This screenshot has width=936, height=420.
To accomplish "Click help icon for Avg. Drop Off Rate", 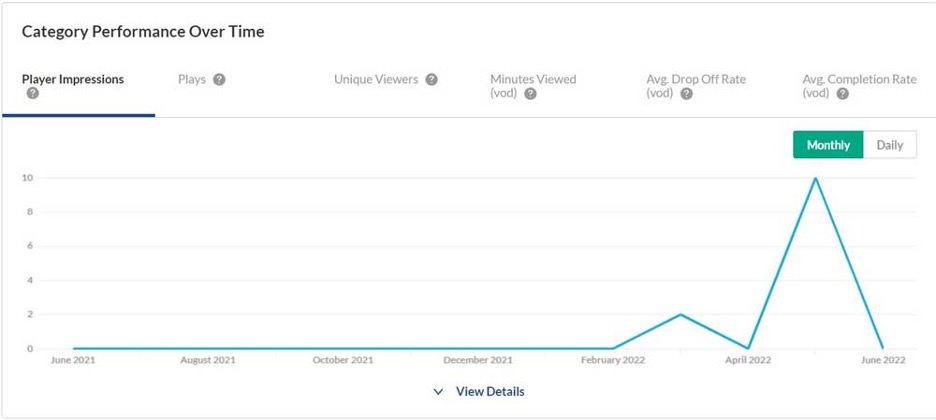I will pos(686,94).
